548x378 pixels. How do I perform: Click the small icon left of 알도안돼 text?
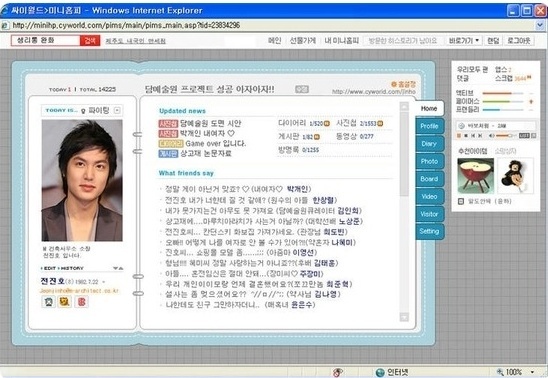[461, 201]
